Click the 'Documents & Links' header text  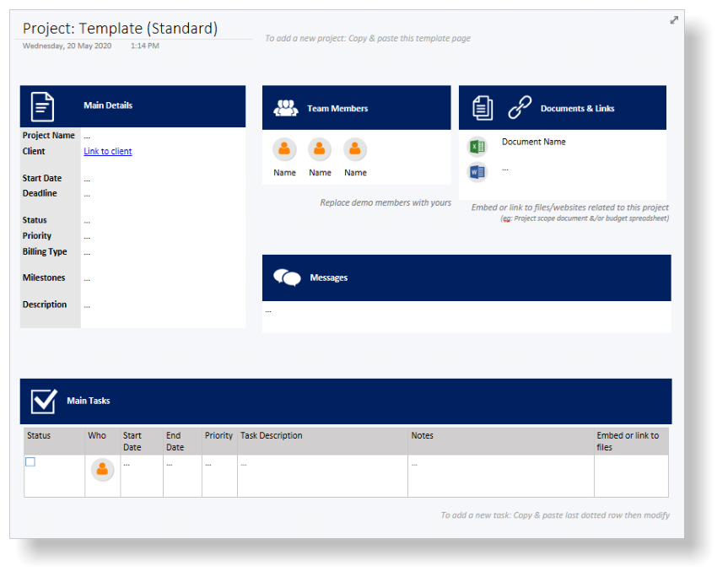(578, 109)
